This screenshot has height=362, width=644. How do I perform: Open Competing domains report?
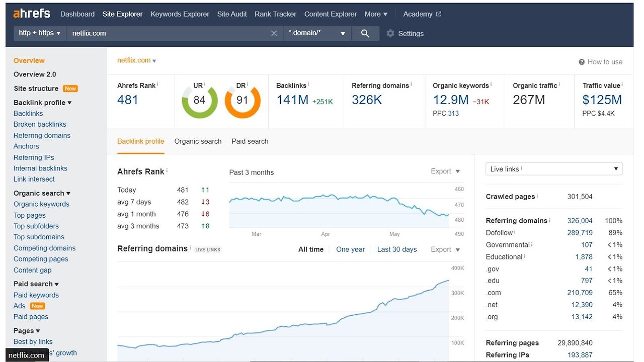44,248
